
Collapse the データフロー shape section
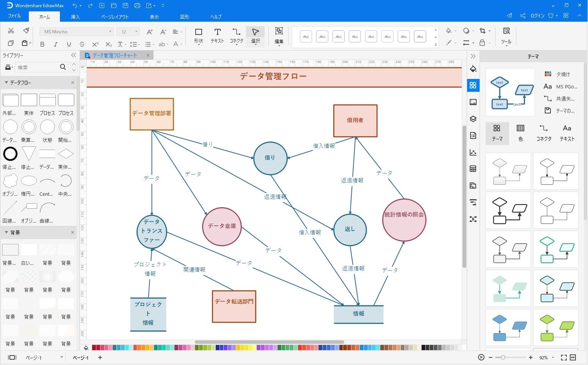click(x=6, y=82)
